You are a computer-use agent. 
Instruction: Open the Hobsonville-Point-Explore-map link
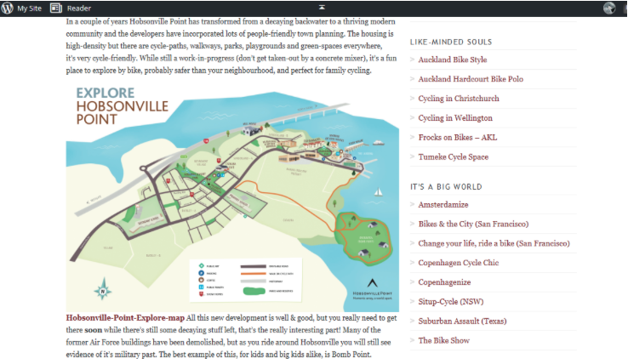[124, 317]
